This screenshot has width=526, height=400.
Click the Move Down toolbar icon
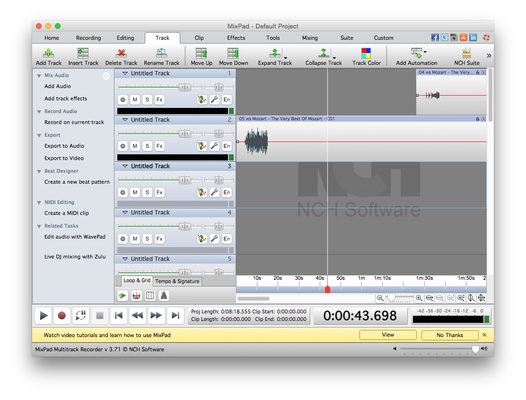(233, 56)
